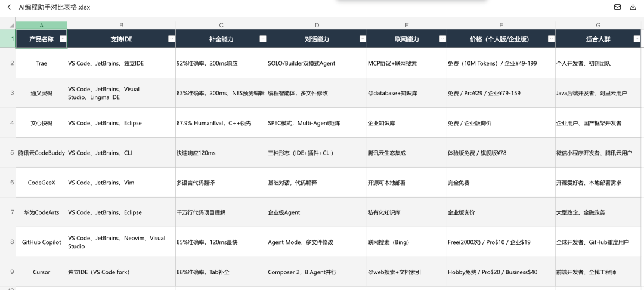This screenshot has height=290, width=644.
Task: Open the filter dropdown for 支持IDE
Action: point(172,39)
